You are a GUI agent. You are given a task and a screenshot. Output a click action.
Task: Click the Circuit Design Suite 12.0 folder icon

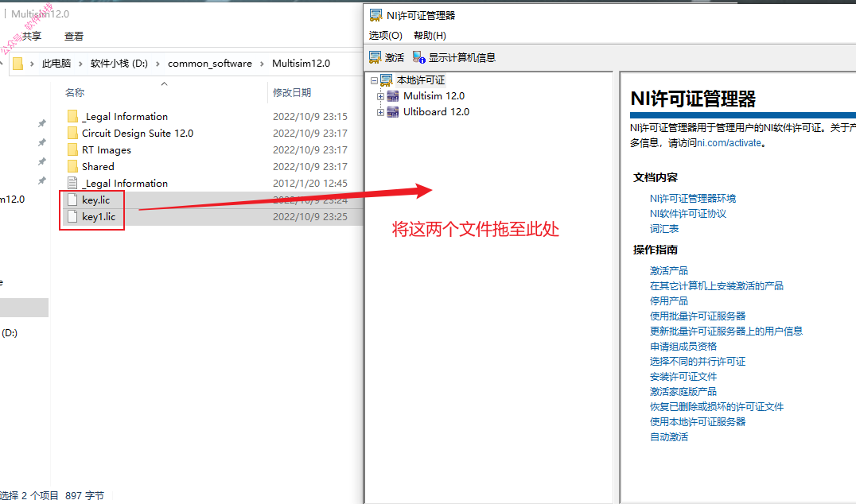pos(72,133)
